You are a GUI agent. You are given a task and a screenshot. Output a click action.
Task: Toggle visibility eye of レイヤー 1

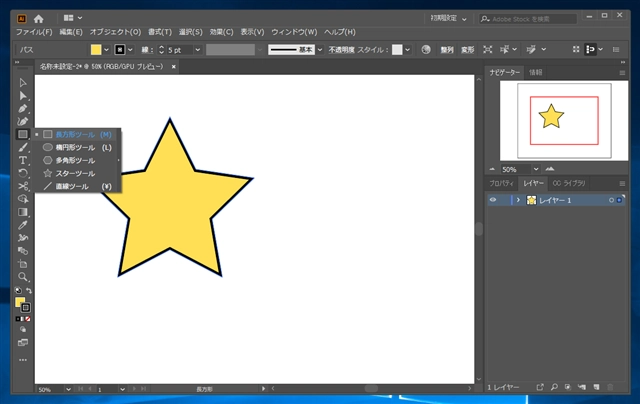click(x=493, y=200)
